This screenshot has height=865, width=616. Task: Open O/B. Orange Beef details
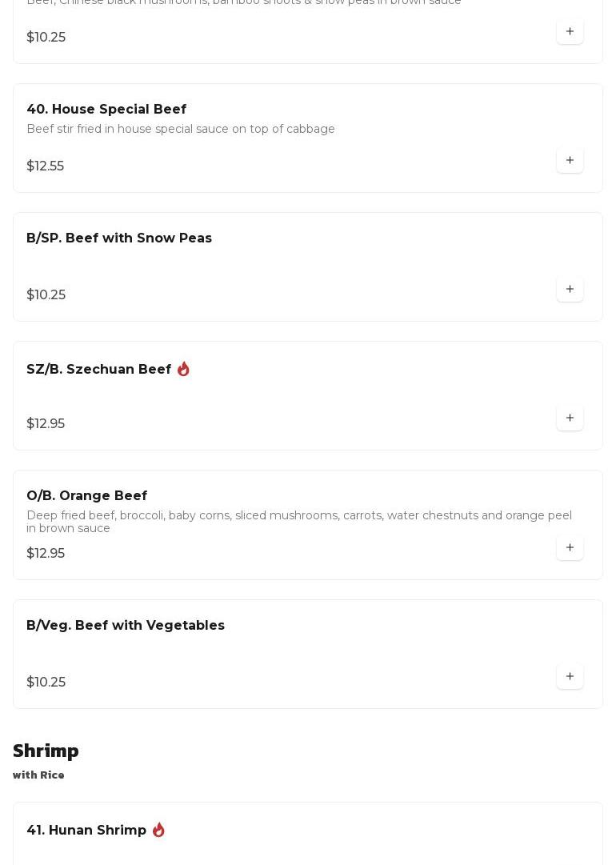click(x=86, y=496)
